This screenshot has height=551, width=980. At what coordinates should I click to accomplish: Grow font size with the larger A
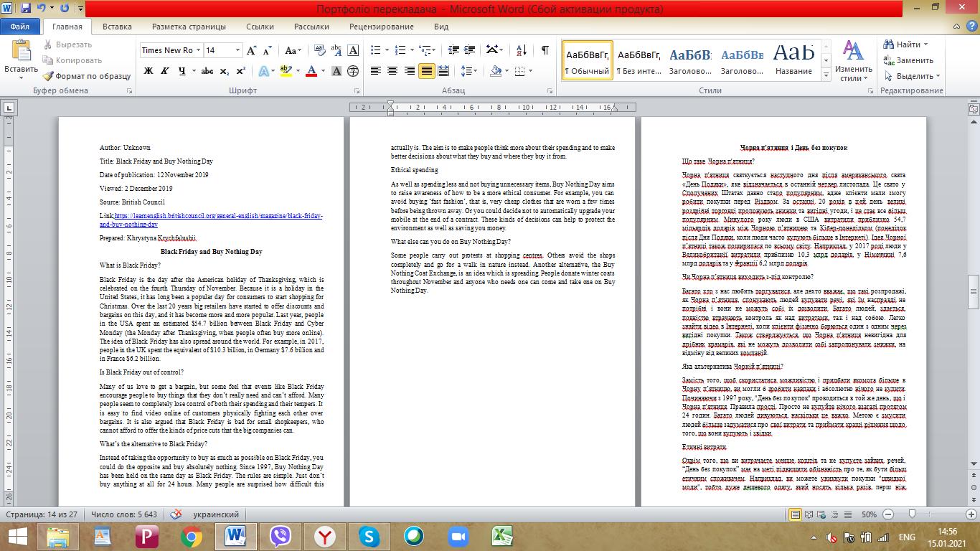tap(251, 50)
